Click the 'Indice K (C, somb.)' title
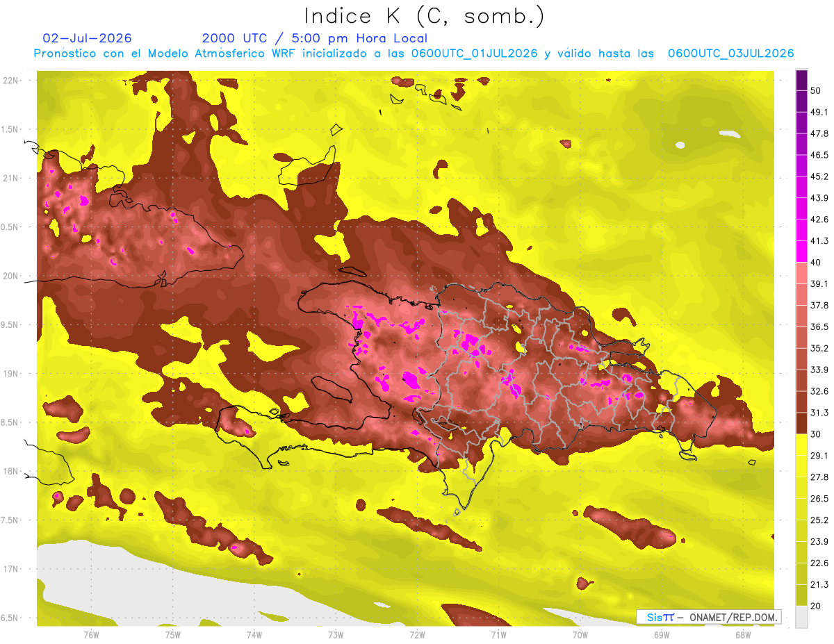 pos(424,16)
